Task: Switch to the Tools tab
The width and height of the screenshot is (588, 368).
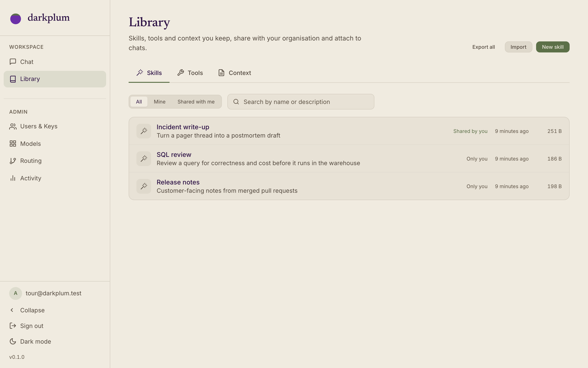Action: [190, 73]
